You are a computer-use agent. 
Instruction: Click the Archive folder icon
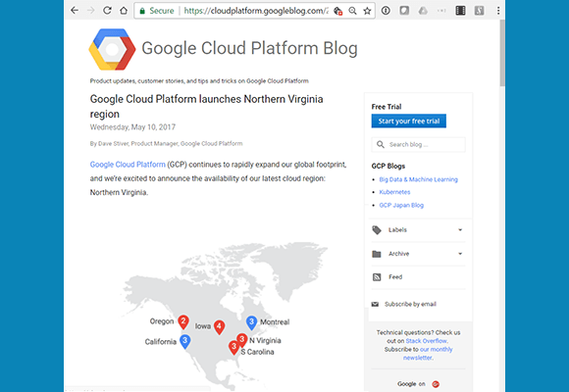pos(377,254)
